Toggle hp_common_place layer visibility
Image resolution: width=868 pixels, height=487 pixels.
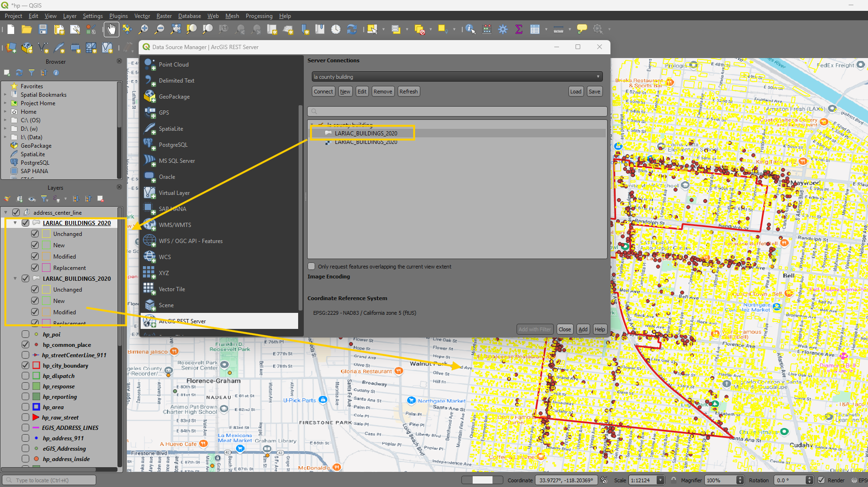(25, 344)
